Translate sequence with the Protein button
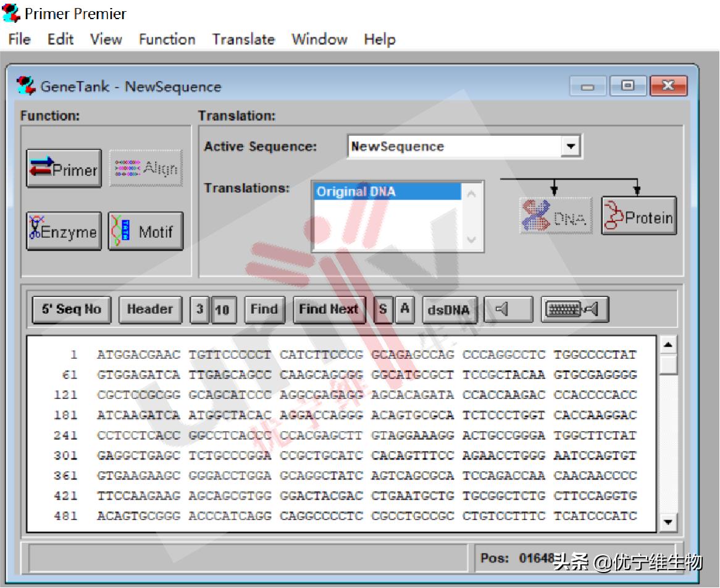The image size is (720, 588). coord(638,216)
